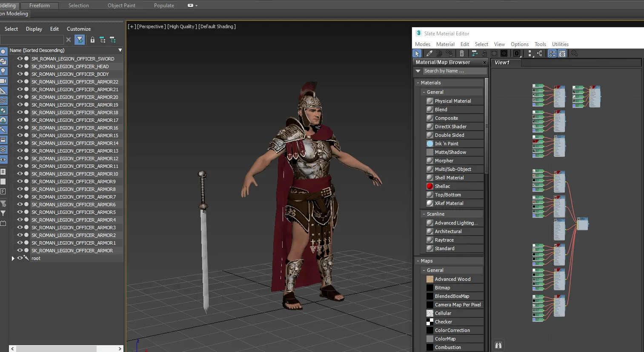Toggle the geometry display filter in Scene Explorer

coord(3,51)
